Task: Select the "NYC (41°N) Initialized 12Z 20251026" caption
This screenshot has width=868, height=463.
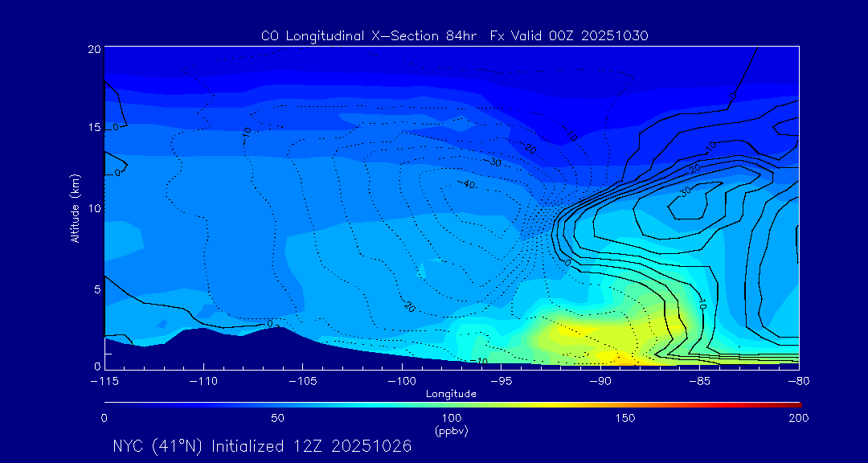Action: pyautogui.click(x=262, y=446)
